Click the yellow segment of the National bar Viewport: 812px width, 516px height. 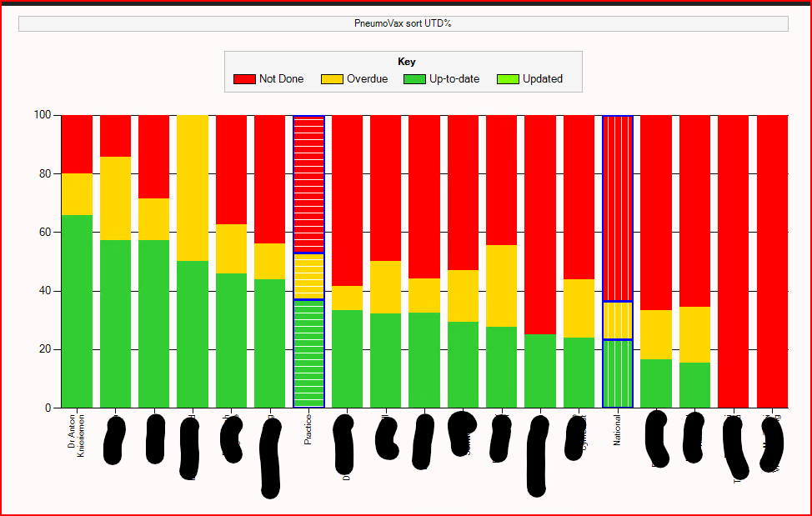[617, 320]
